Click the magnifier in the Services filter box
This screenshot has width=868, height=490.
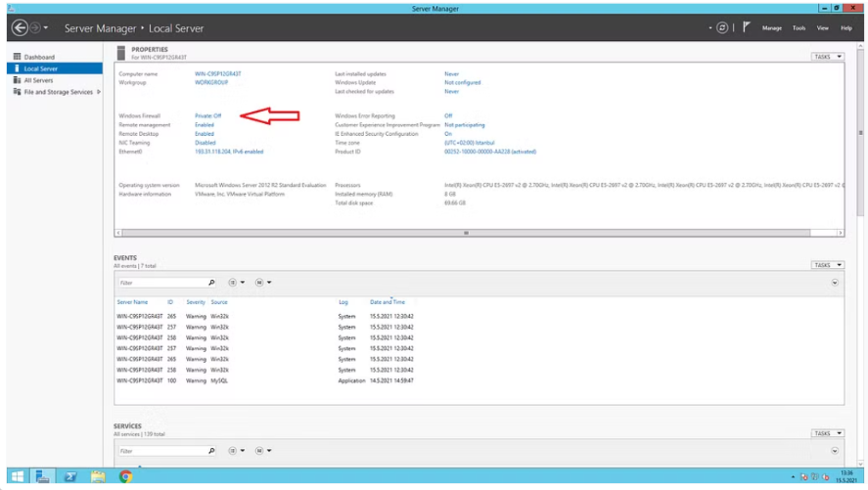click(x=211, y=451)
